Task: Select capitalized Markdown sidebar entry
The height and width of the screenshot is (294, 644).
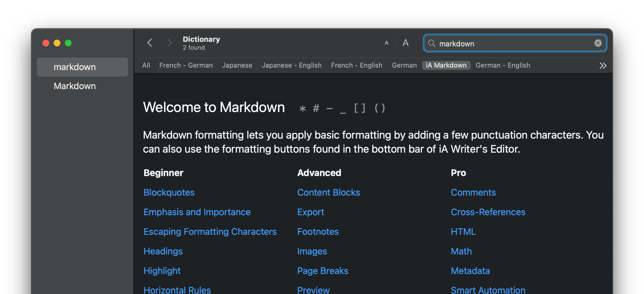Action: coord(82,86)
